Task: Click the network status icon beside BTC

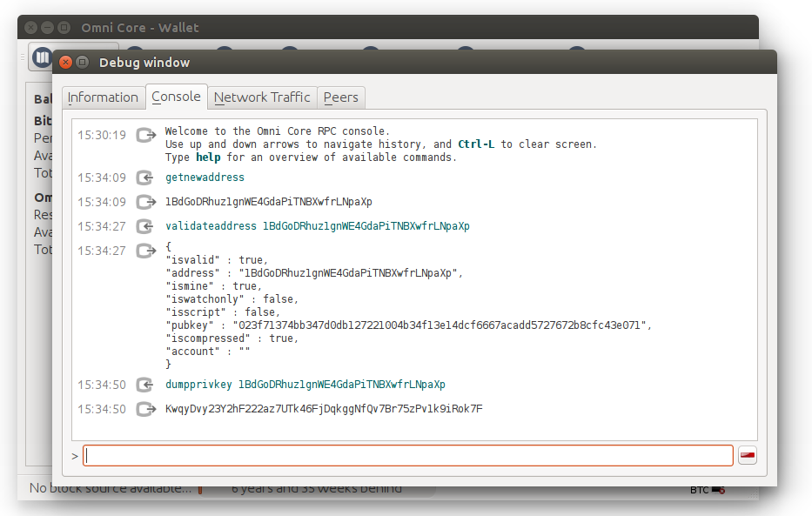Action: click(719, 490)
